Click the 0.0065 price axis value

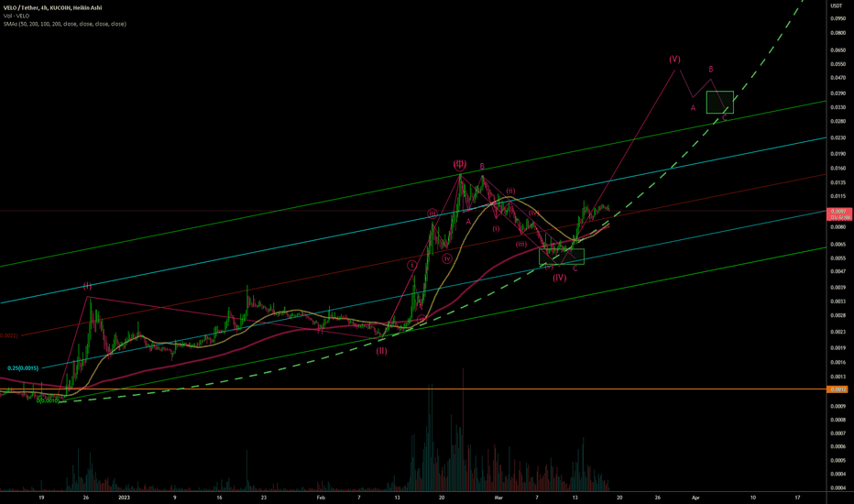(x=838, y=245)
